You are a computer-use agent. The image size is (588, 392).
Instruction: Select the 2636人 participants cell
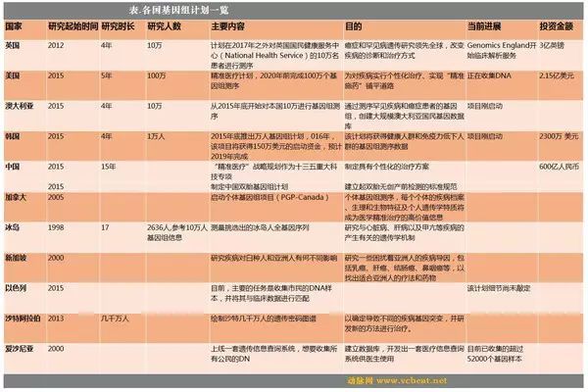pos(177,232)
